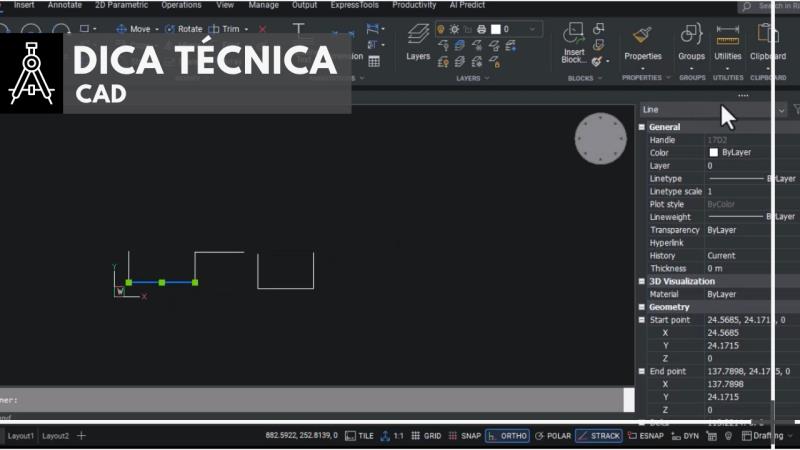
Task: Click the blue highlighted layer stack icon
Action: [x=460, y=45]
